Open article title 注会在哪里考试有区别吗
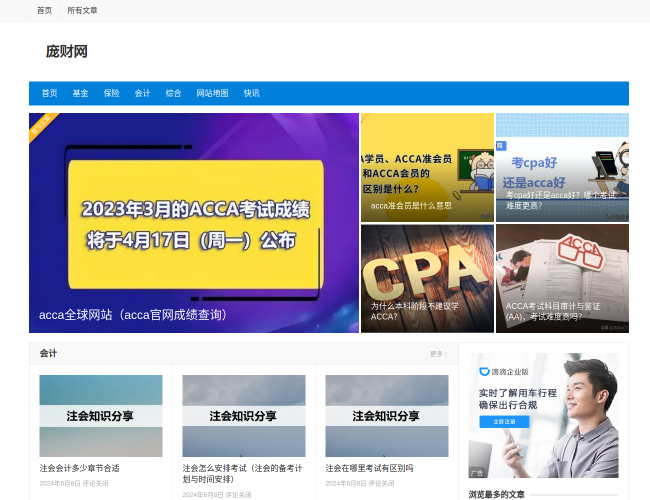Image resolution: width=650 pixels, height=500 pixels. (x=369, y=468)
